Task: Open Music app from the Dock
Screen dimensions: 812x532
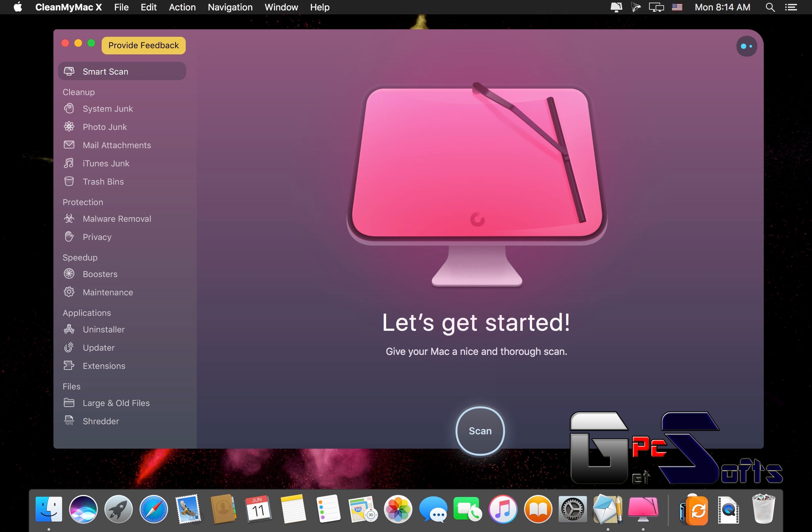Action: pyautogui.click(x=503, y=509)
